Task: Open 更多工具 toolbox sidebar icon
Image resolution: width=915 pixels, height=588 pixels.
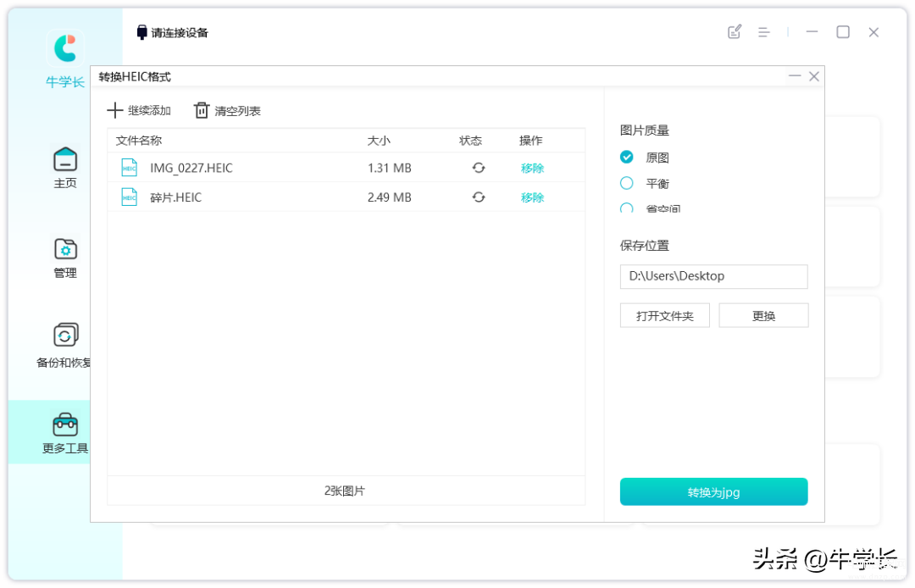Action: pos(65,424)
